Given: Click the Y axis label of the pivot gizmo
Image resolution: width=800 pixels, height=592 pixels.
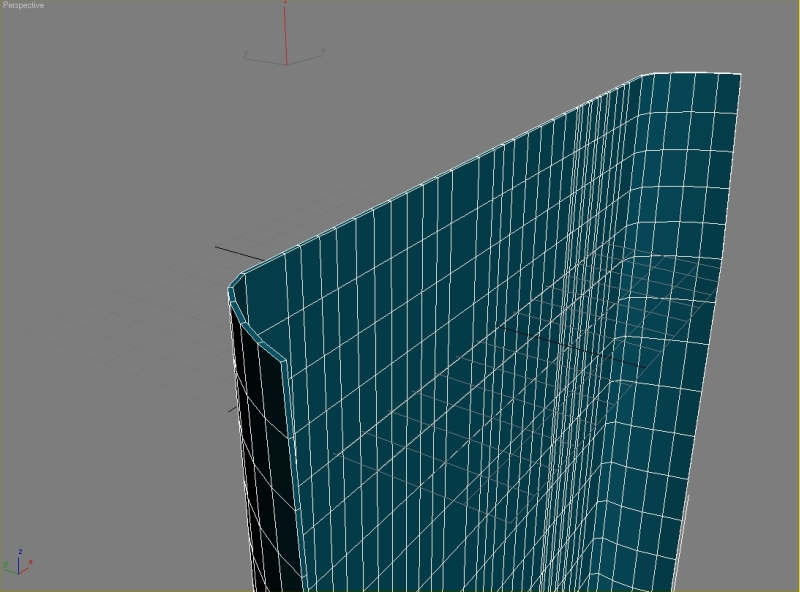Looking at the screenshot, I should pyautogui.click(x=244, y=54).
